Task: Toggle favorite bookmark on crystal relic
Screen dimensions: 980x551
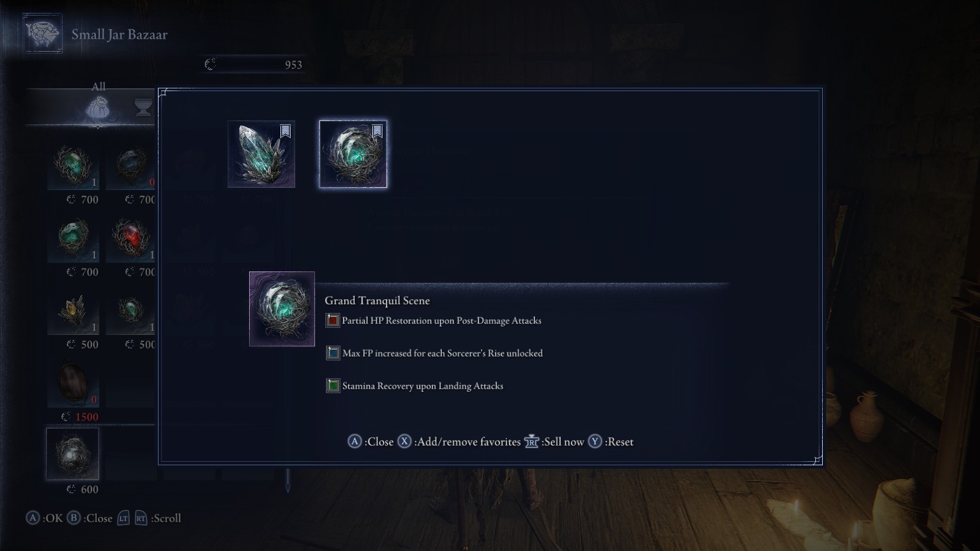Action: [286, 131]
